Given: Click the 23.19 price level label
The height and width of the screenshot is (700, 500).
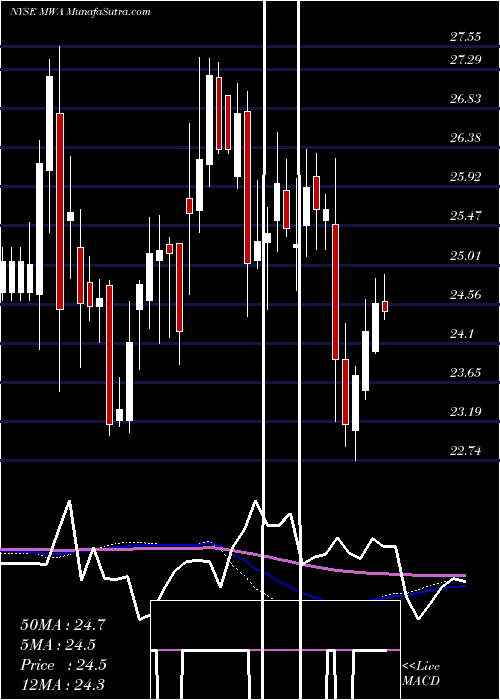Looking at the screenshot, I should pos(466,412).
